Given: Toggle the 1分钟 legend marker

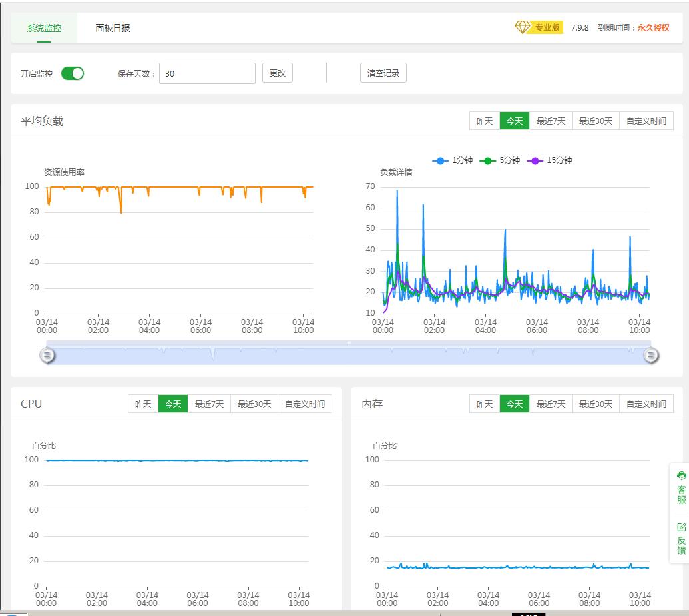Looking at the screenshot, I should tap(440, 161).
